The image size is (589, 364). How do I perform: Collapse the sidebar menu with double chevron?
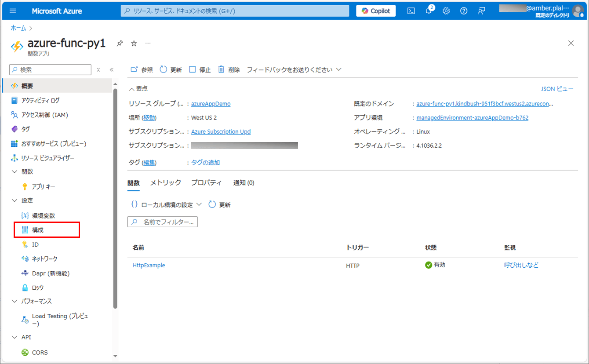click(112, 69)
